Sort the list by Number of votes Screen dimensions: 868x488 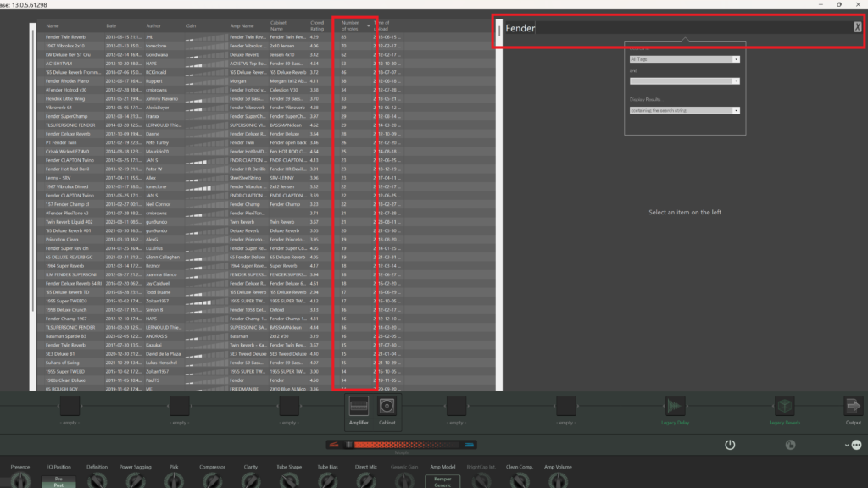click(x=351, y=27)
